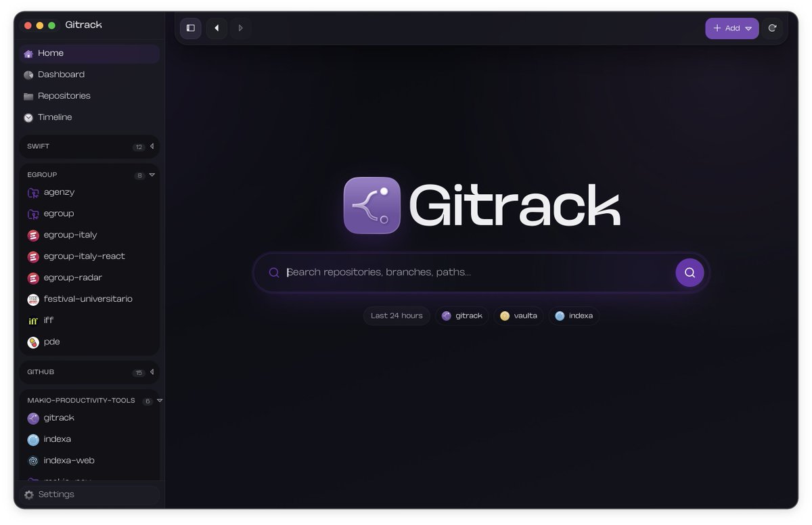Open the Add dropdown button
Screen dimensions: 812x525
[x=732, y=28]
